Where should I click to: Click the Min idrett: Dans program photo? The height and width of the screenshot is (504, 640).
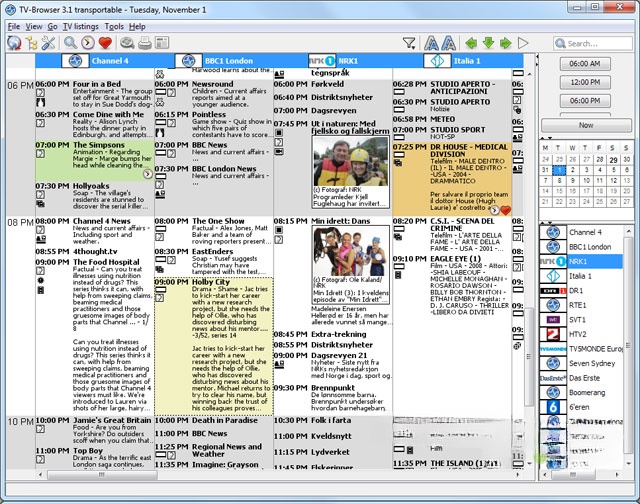point(351,251)
